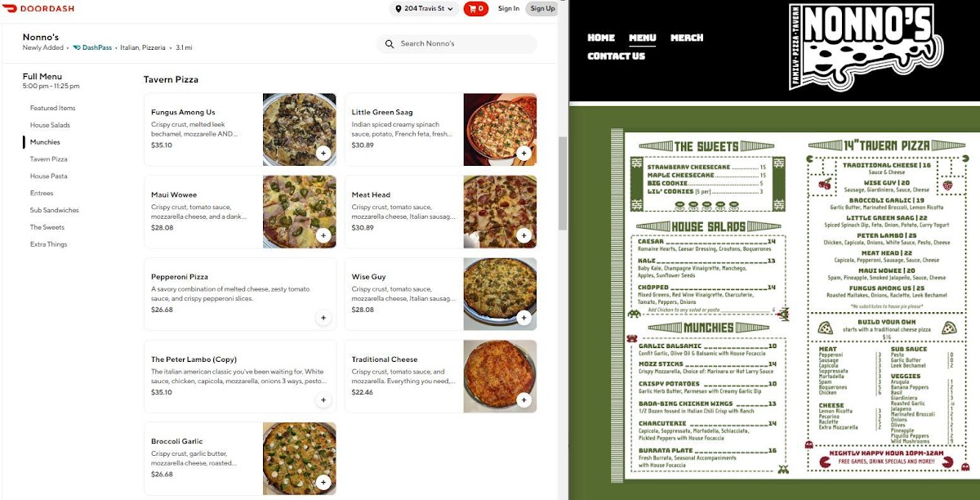
Task: Add Wise Guy to cart
Action: point(524,318)
